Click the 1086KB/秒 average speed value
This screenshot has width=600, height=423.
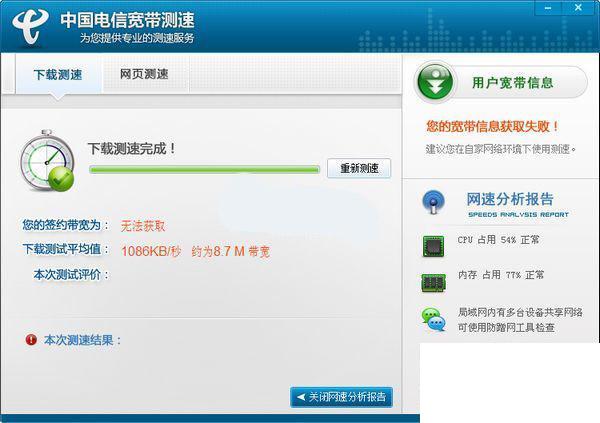point(151,251)
